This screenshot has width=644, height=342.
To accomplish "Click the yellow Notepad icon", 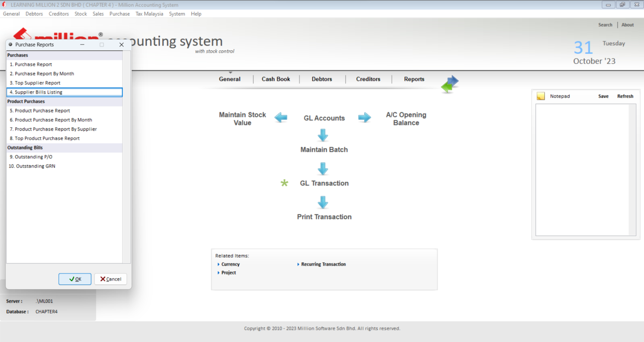I will 541,96.
